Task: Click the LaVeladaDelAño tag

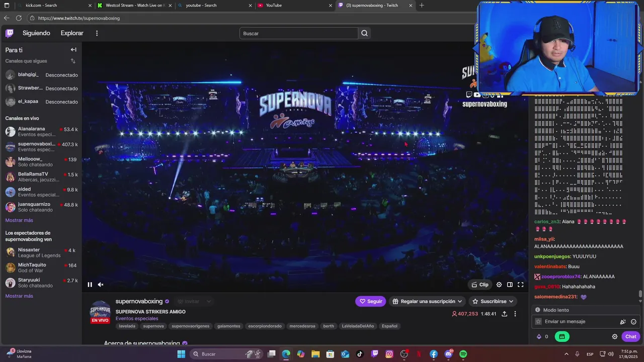Action: 358,326
